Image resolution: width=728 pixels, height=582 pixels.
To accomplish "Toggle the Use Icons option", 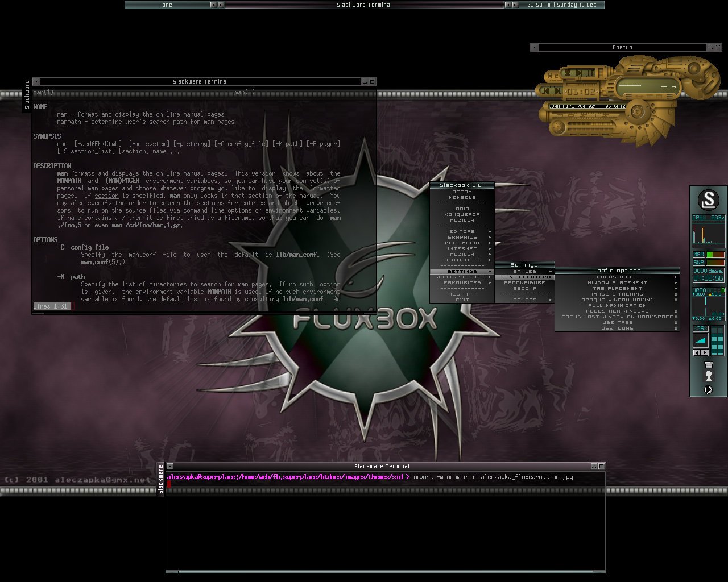I will click(617, 328).
